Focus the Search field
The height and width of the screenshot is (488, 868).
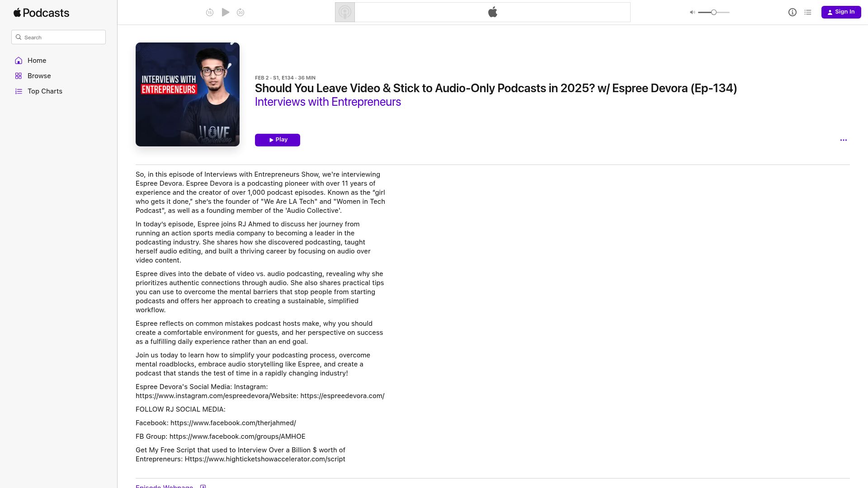click(63, 38)
